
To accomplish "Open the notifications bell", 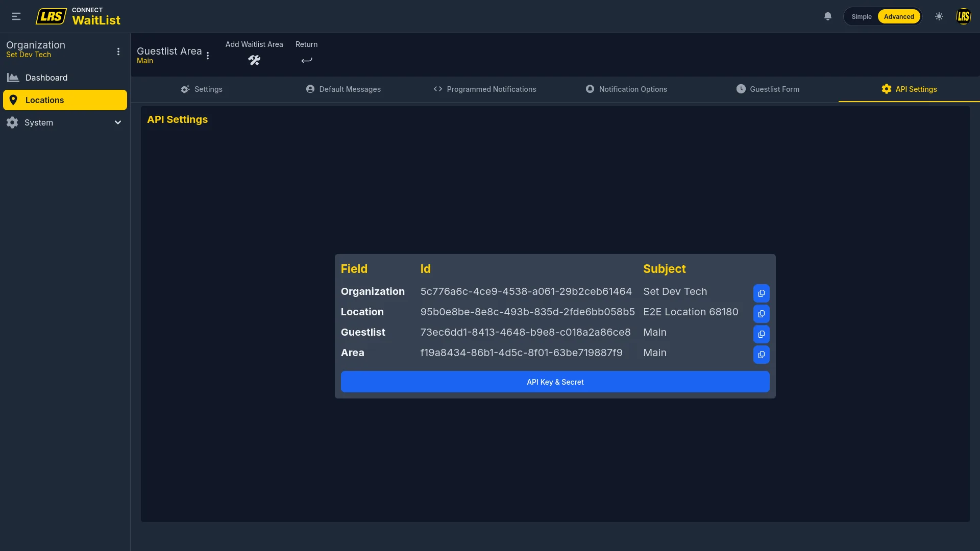I will 828,16.
